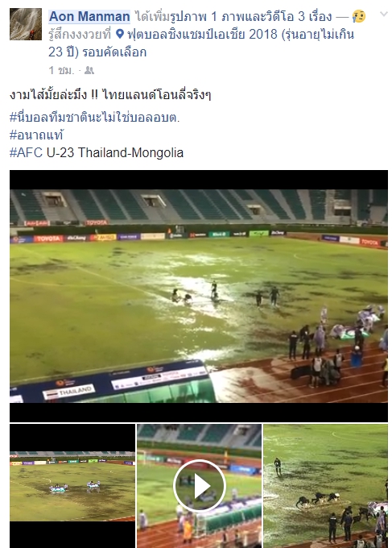Click the location pin icon
The image size is (392, 548).
(x=120, y=34)
